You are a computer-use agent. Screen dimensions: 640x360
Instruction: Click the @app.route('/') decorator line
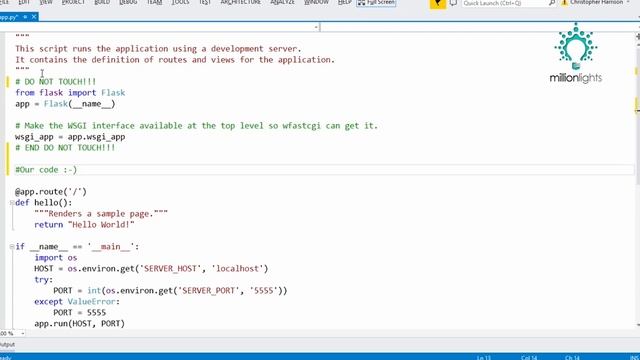tap(51, 191)
